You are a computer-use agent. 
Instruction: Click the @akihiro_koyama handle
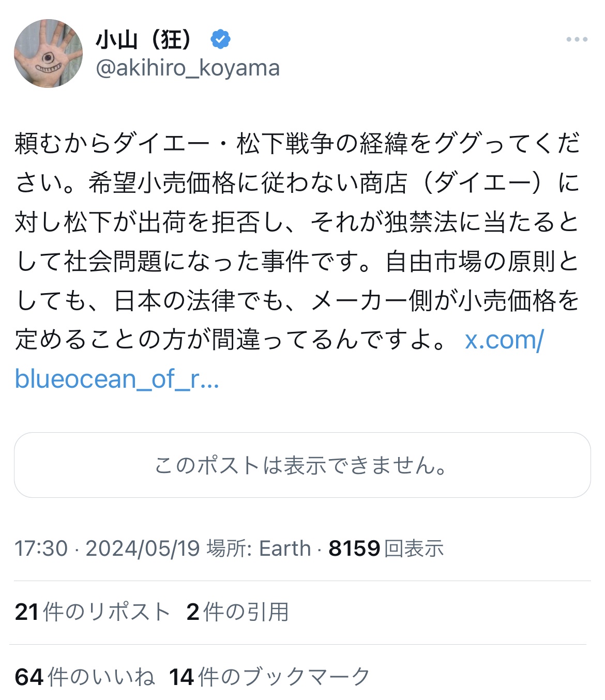(188, 68)
